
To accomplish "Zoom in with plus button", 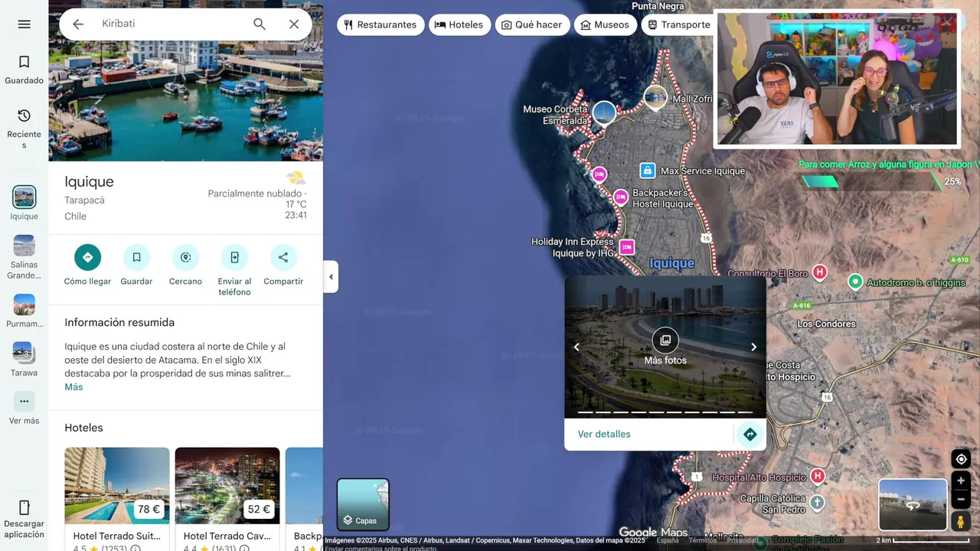I will point(961,481).
